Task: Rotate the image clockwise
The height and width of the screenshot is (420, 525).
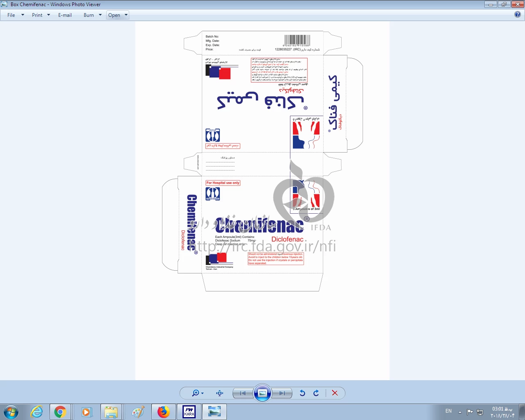Action: coord(316,393)
